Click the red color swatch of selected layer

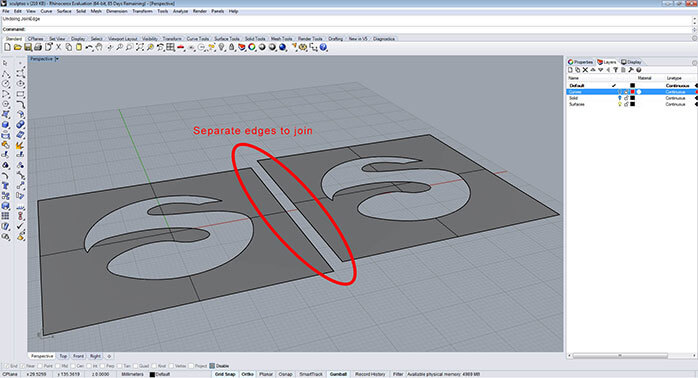[632, 92]
